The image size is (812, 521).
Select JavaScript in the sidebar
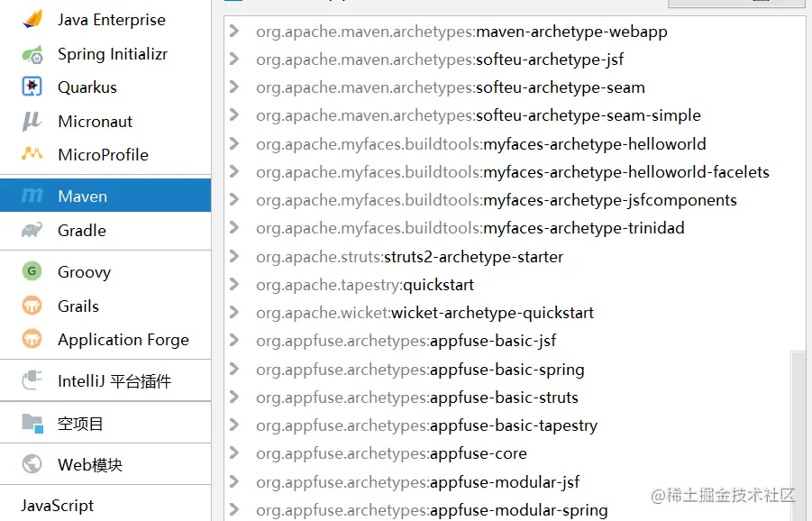(105, 505)
